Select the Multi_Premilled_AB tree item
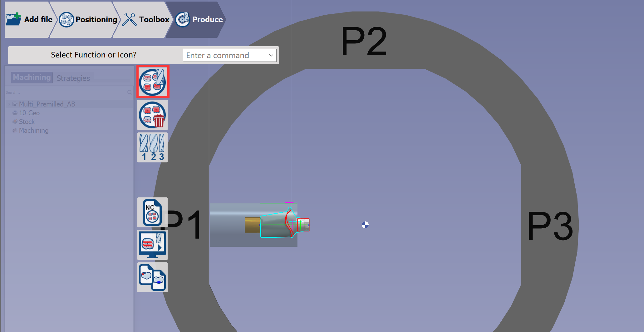644x332 pixels. coord(47,104)
